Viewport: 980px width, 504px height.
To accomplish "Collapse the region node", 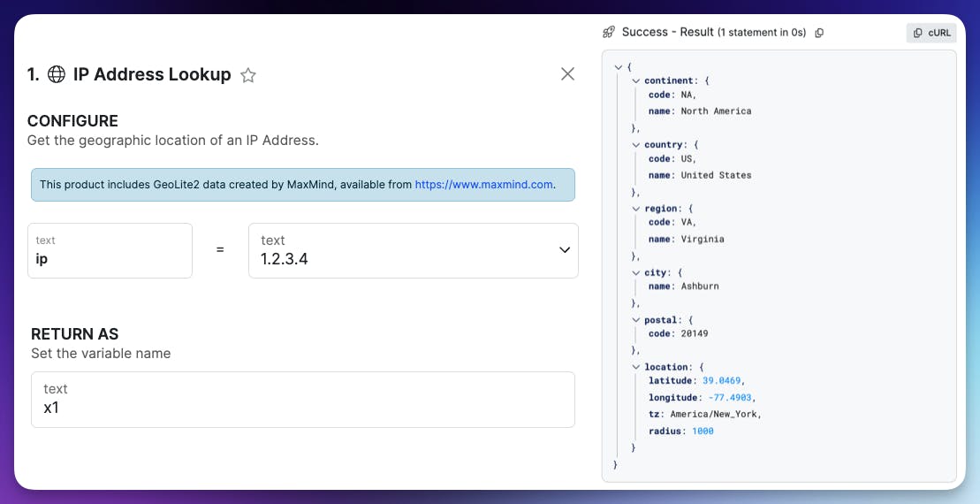I will (x=635, y=209).
